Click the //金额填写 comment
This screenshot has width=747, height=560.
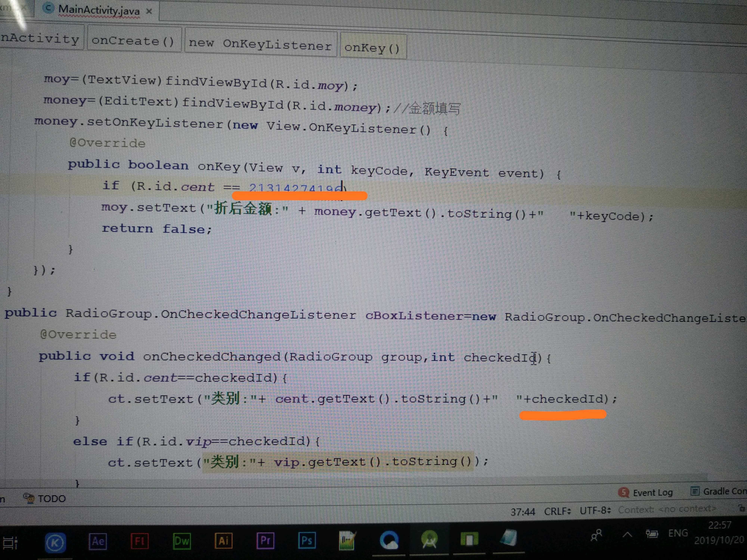click(427, 109)
